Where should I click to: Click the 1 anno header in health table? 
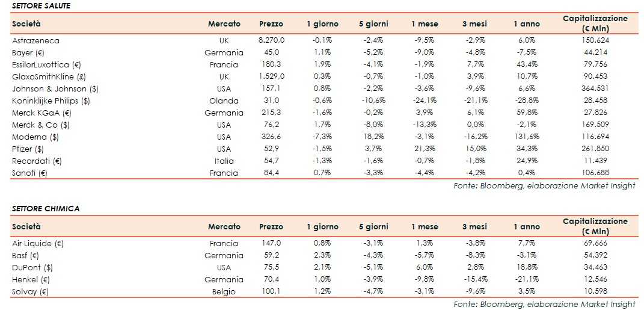526,24
